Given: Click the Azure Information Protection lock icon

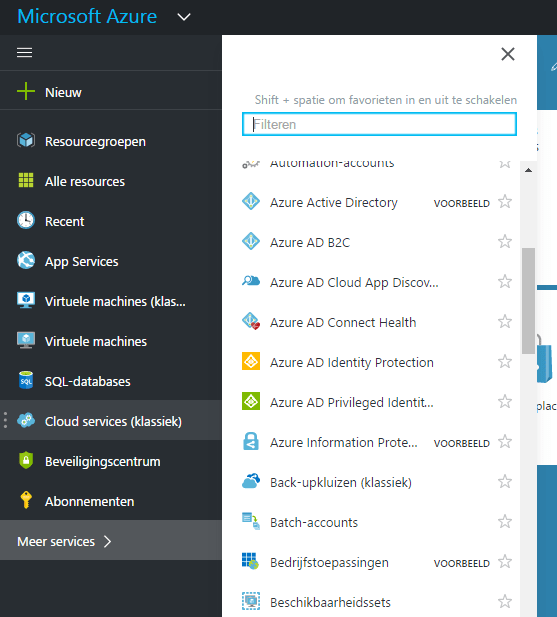Looking at the screenshot, I should 251,441.
